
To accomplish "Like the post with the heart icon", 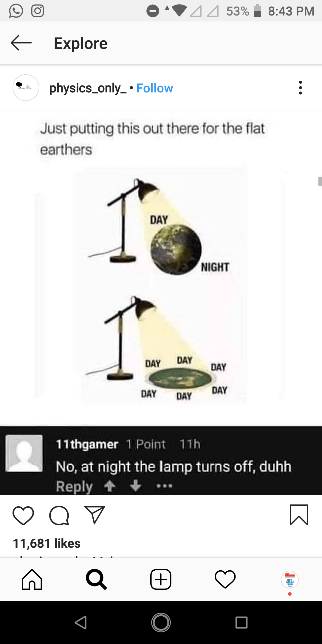I will point(23,515).
